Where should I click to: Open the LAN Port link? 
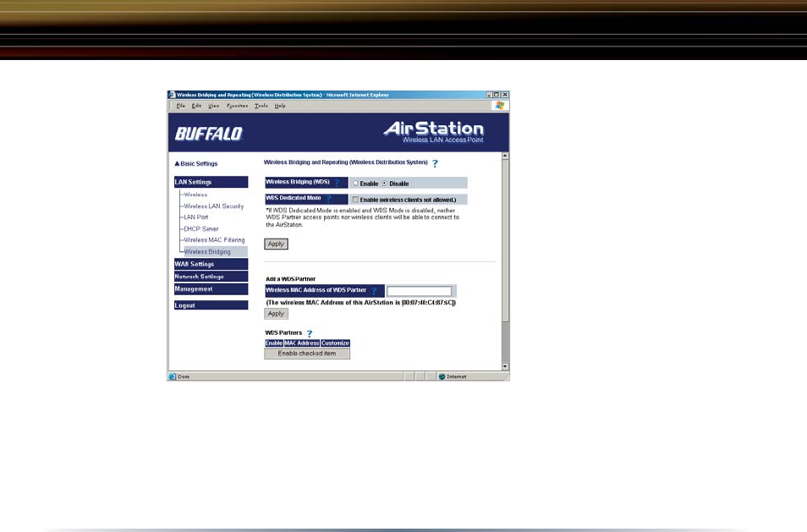(x=196, y=217)
